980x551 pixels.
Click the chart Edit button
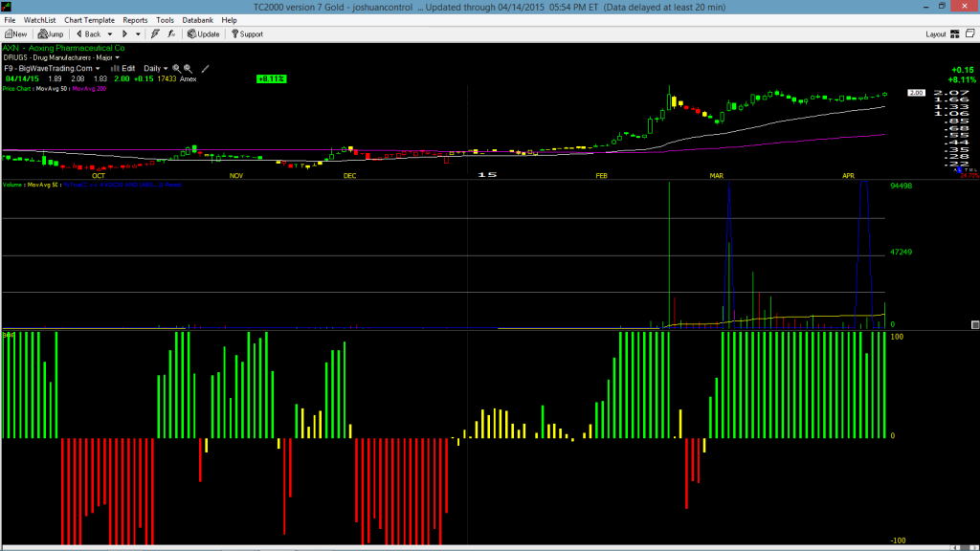(x=123, y=69)
